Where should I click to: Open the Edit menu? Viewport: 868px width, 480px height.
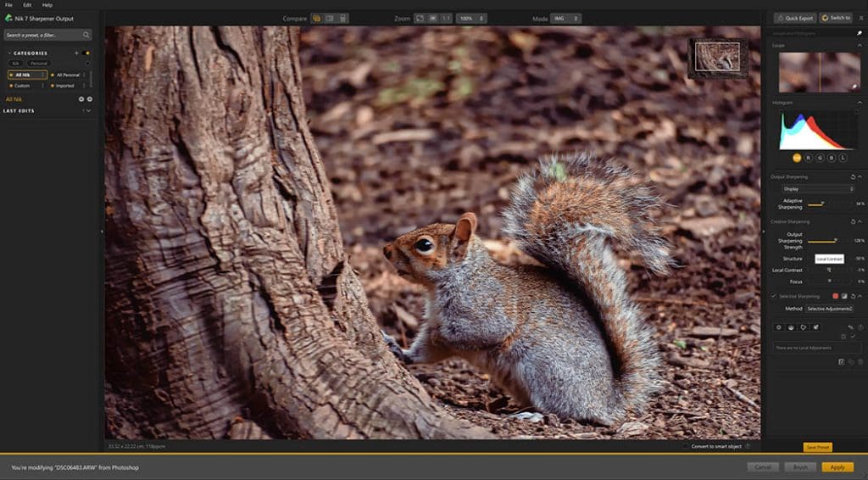pyautogui.click(x=27, y=5)
